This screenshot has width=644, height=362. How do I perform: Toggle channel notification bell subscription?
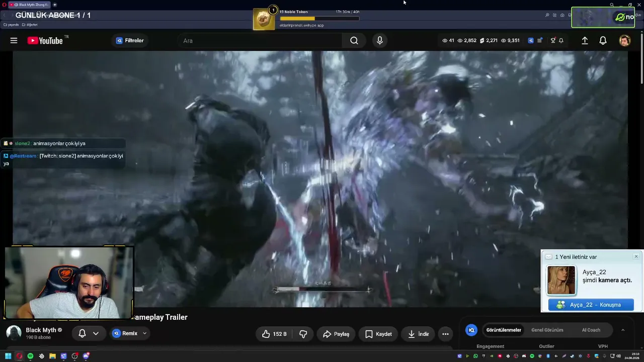coord(82,333)
